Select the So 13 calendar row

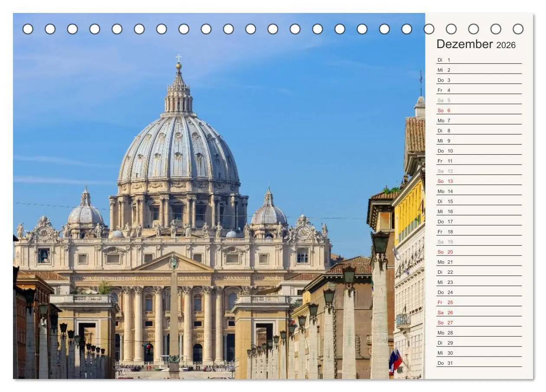[x=479, y=181]
